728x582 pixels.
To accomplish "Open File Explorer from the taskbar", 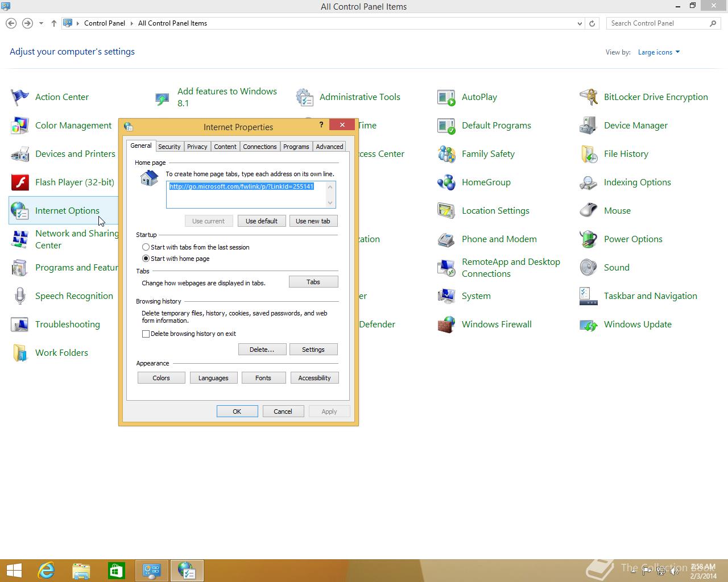I will click(81, 571).
